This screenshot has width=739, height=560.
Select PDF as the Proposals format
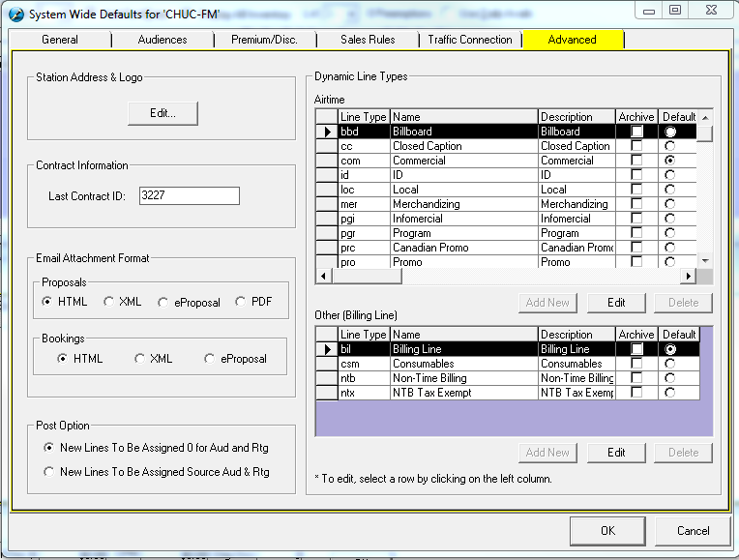[241, 302]
